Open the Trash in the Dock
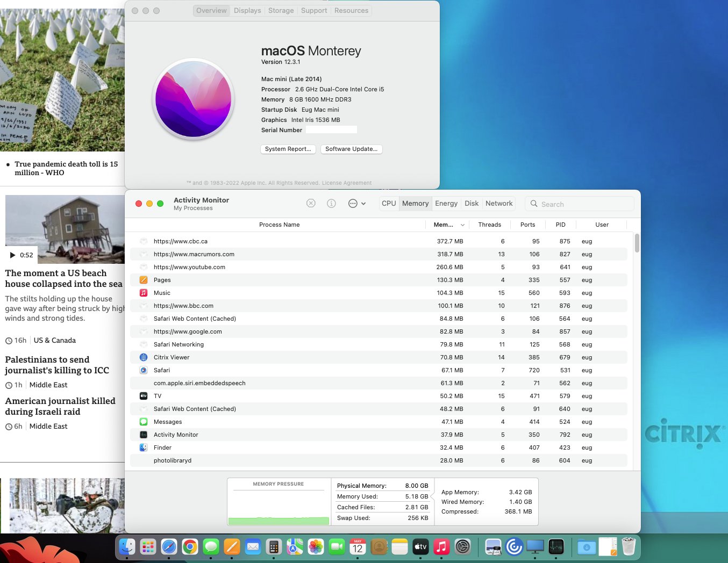Viewport: 728px width, 563px height. 629,547
